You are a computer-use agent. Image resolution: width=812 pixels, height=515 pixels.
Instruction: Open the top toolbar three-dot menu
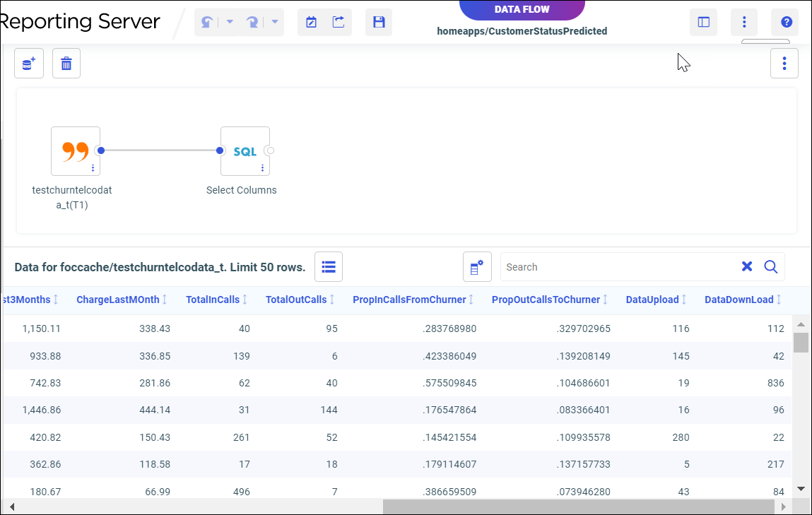click(744, 23)
